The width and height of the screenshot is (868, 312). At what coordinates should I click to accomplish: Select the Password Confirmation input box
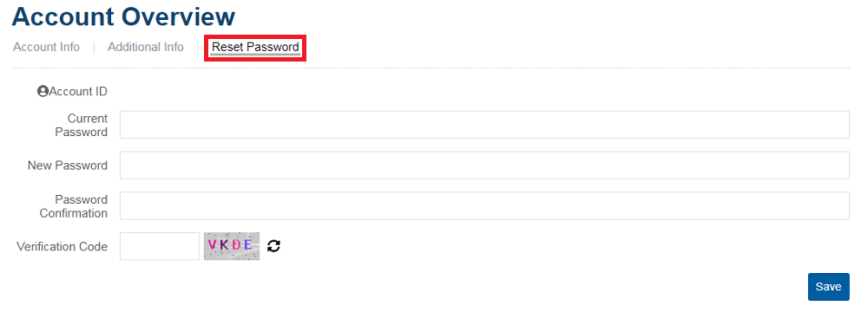point(484,205)
